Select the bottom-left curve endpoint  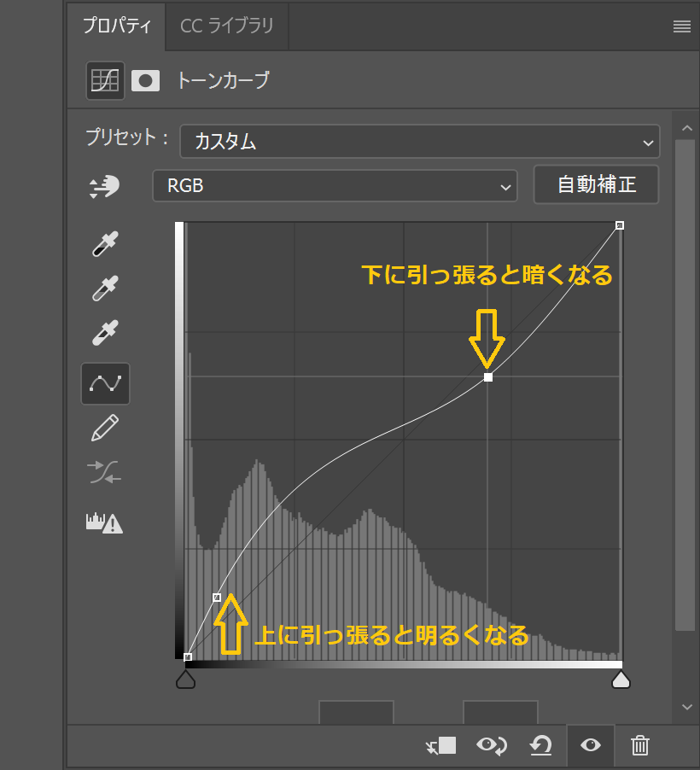coord(187,657)
